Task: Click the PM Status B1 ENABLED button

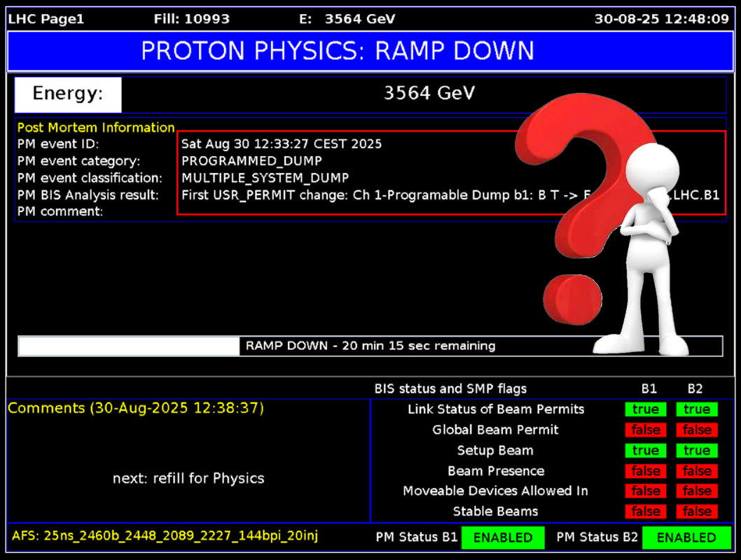Action: click(x=503, y=538)
